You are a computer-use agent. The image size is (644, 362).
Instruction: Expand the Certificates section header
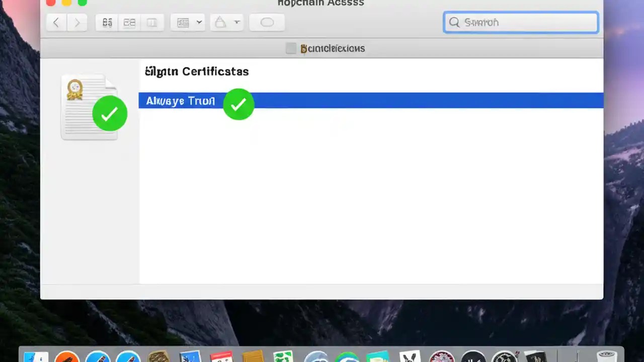197,71
